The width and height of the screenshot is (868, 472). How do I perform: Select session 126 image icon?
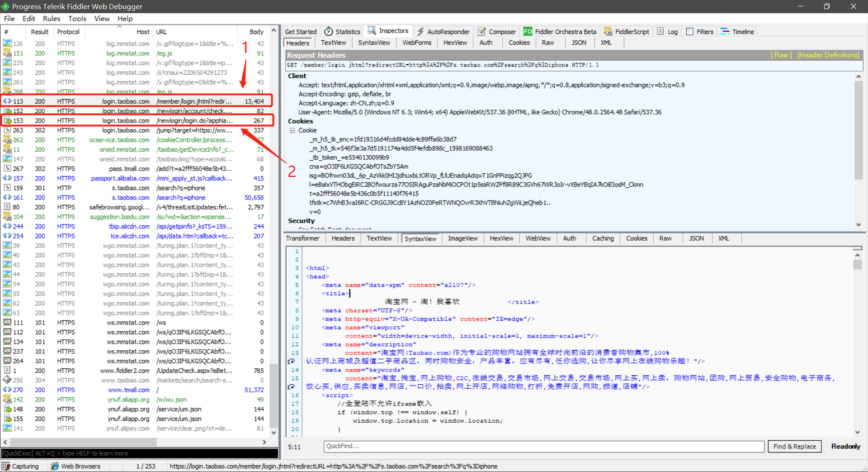(7, 43)
